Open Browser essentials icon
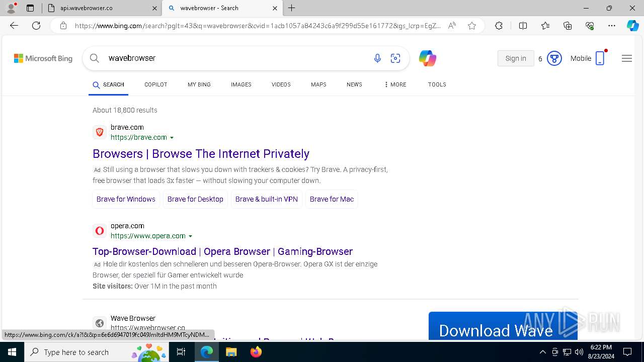Image resolution: width=644 pixels, height=362 pixels. click(x=590, y=26)
